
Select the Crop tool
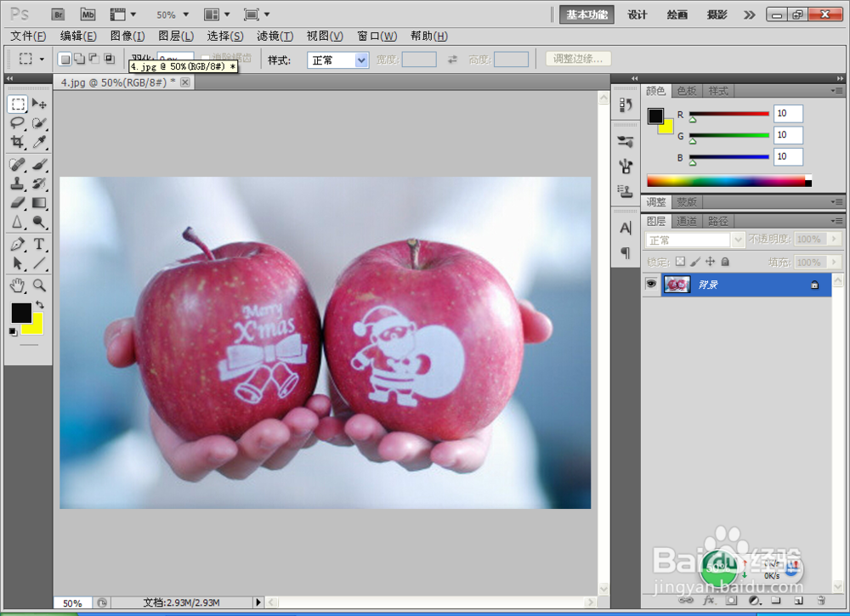pos(18,142)
